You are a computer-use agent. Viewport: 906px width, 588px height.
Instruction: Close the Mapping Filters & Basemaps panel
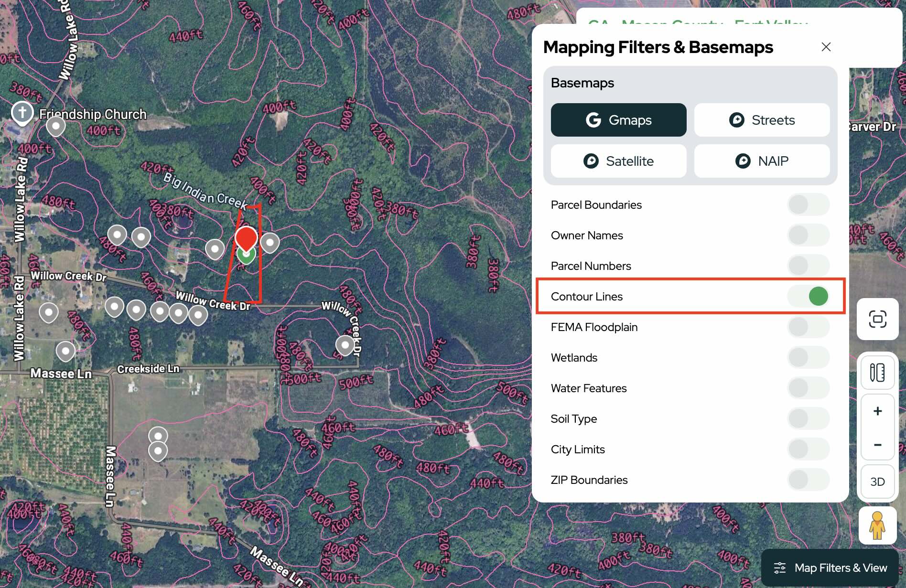(826, 47)
